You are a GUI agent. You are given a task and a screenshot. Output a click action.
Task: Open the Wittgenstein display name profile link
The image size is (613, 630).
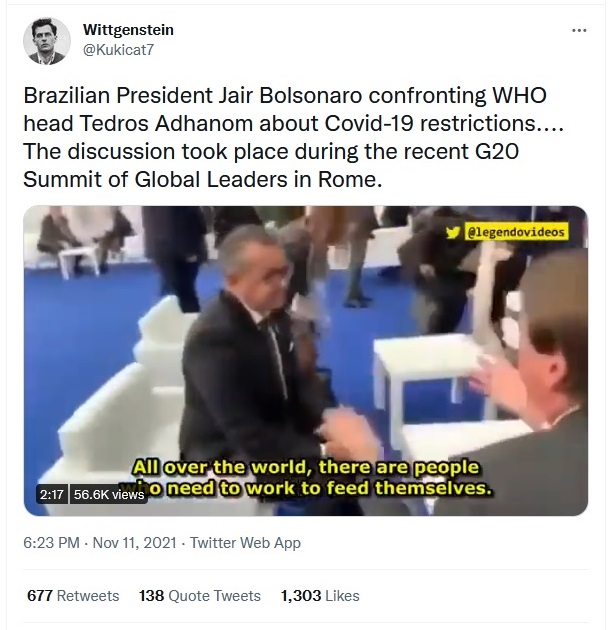coord(128,30)
